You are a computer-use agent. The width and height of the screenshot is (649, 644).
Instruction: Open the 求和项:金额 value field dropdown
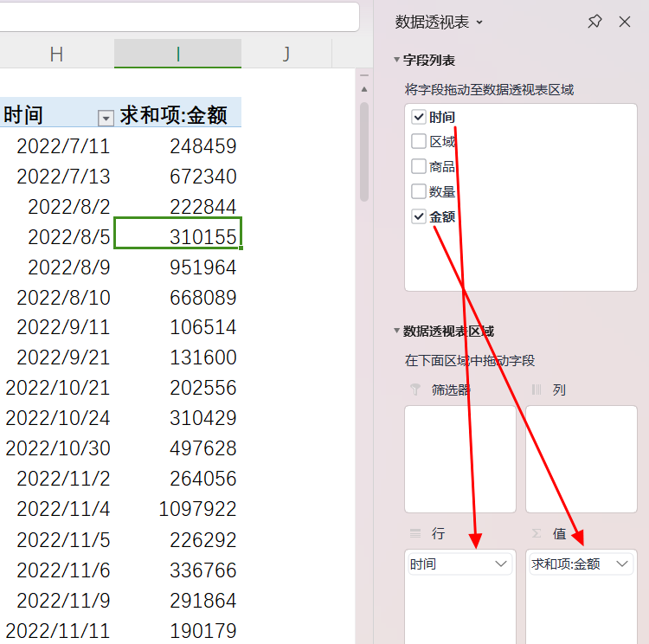(622, 563)
